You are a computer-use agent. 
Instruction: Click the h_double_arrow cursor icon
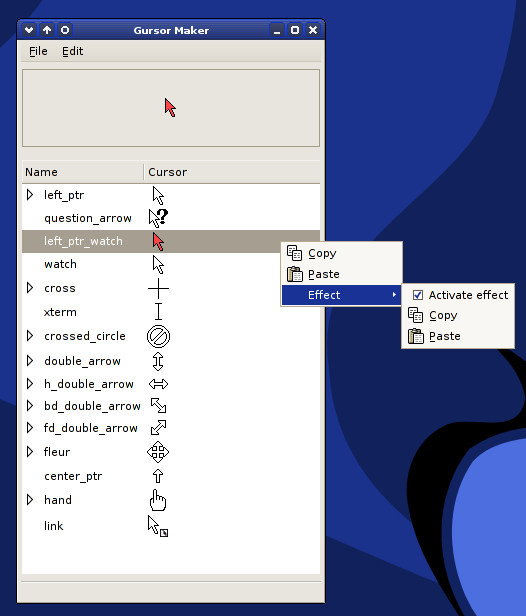pos(158,384)
